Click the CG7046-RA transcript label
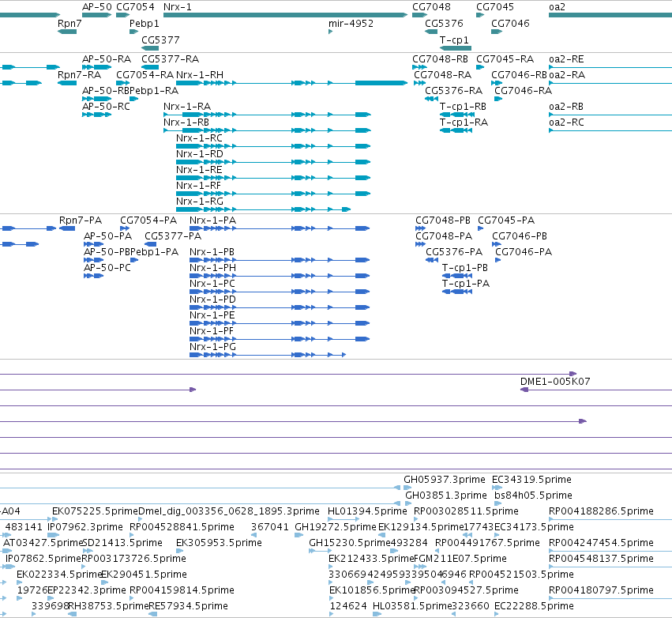The width and height of the screenshot is (672, 618). click(523, 91)
